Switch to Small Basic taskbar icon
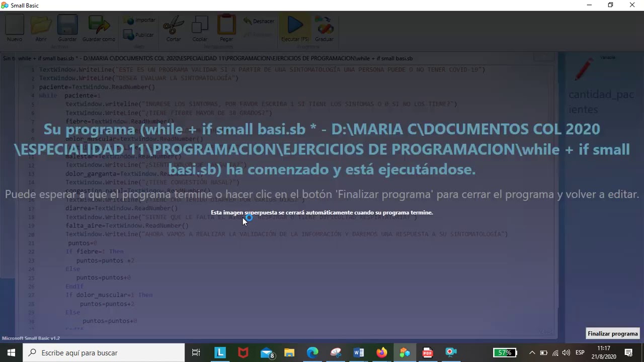Image resolution: width=644 pixels, height=362 pixels. pos(405,353)
